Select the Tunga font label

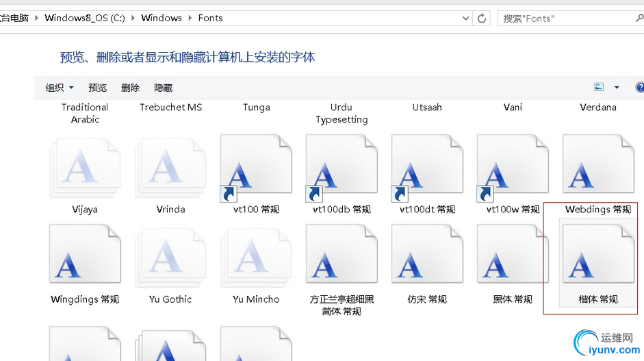[256, 108]
